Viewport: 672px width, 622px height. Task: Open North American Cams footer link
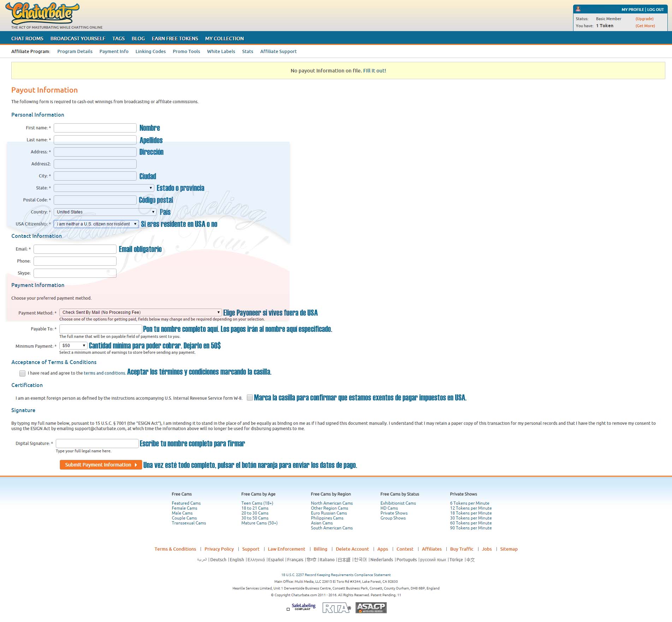click(x=332, y=503)
